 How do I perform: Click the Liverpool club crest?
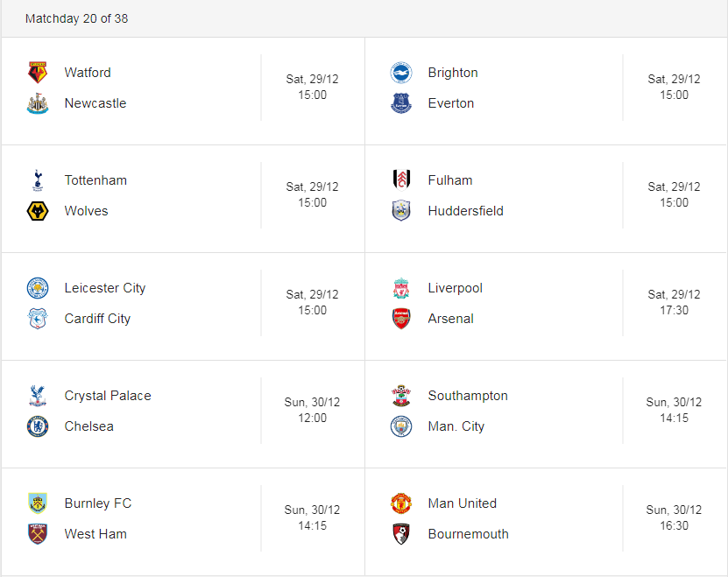(x=401, y=288)
